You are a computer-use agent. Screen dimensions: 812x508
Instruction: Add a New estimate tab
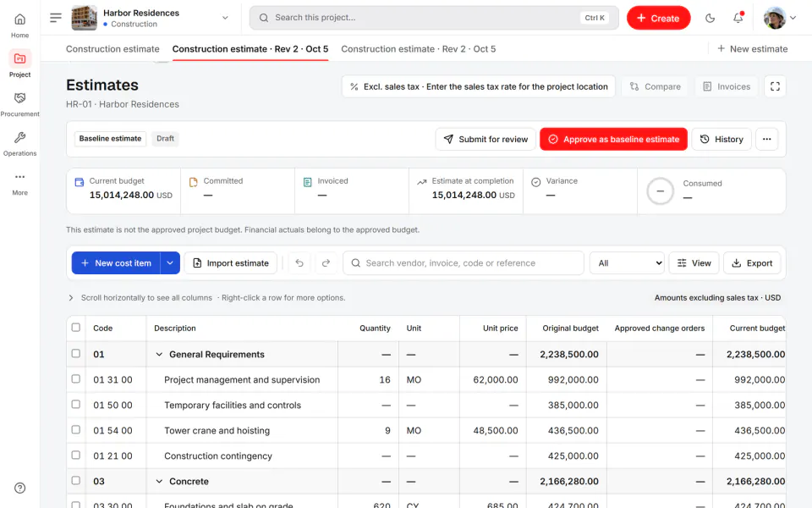pos(752,49)
